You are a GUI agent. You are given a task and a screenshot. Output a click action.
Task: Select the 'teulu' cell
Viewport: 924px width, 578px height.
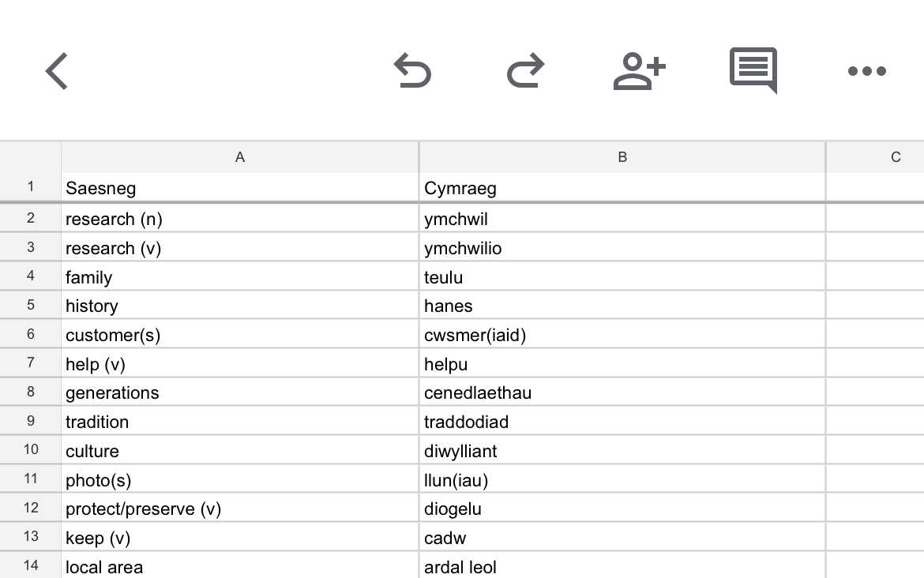(622, 276)
